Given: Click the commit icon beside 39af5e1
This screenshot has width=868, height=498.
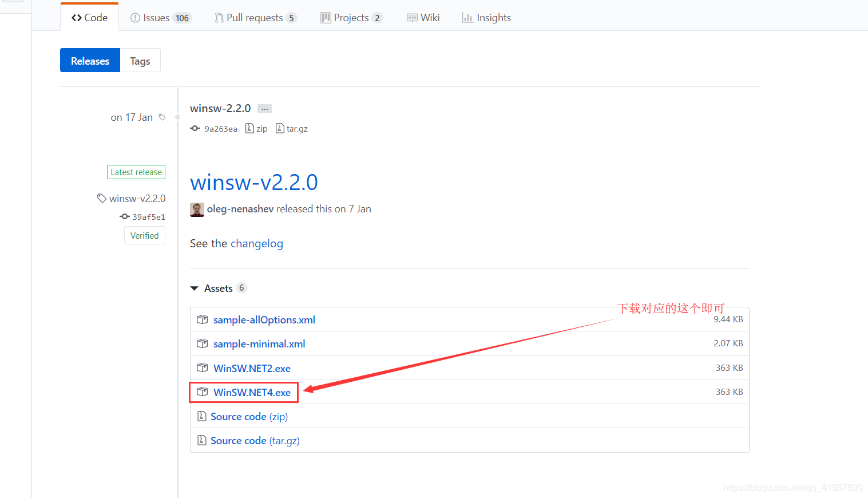Looking at the screenshot, I should coord(125,216).
